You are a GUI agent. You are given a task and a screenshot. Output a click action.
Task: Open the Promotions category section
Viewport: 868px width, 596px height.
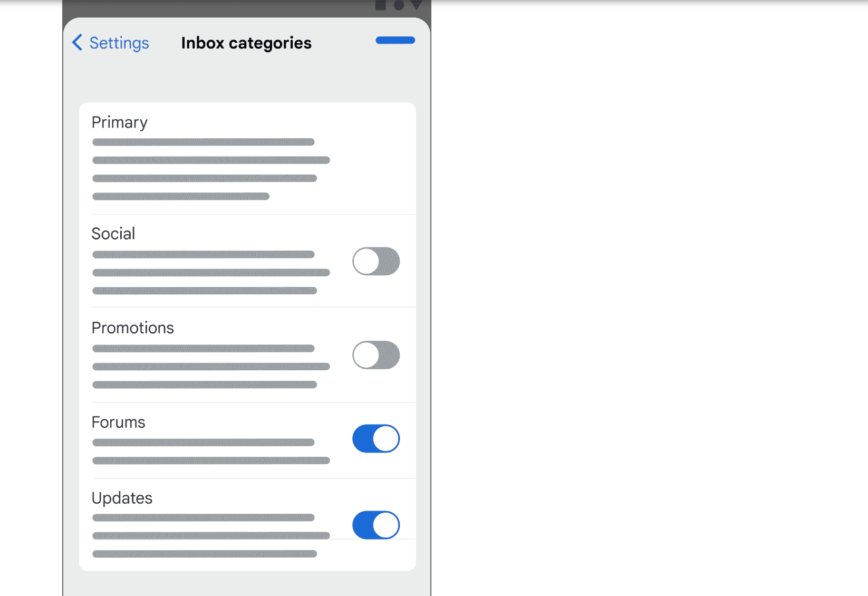click(x=132, y=328)
